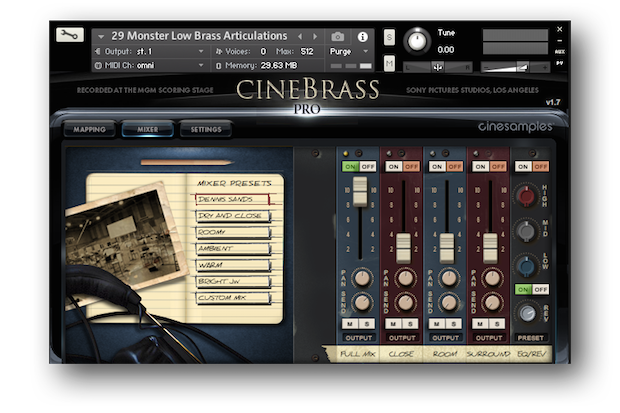
Task: Switch to the SETTINGS tab
Action: [x=206, y=129]
